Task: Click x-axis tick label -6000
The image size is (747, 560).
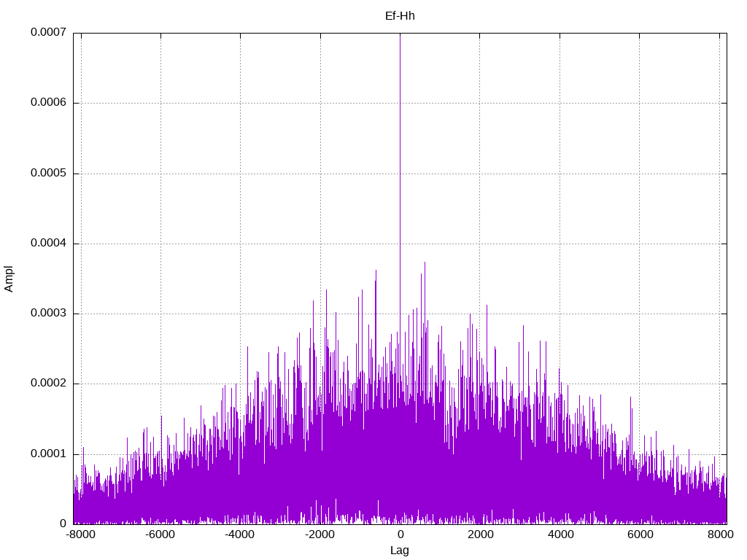Action: (x=160, y=534)
